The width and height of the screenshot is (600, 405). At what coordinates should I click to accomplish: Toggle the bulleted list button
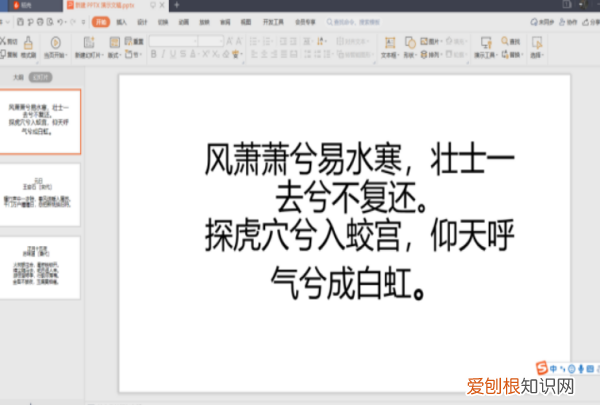pyautogui.click(x=254, y=41)
